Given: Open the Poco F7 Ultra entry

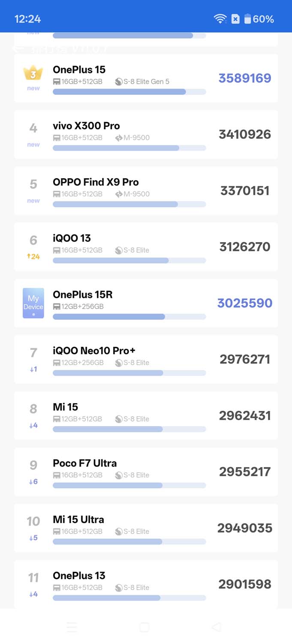Looking at the screenshot, I should (x=146, y=472).
